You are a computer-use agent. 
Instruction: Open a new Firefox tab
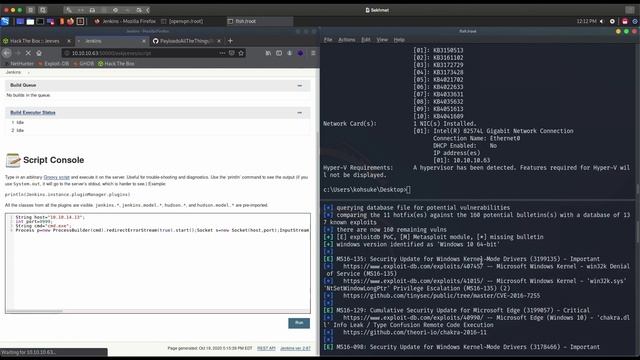pos(230,41)
